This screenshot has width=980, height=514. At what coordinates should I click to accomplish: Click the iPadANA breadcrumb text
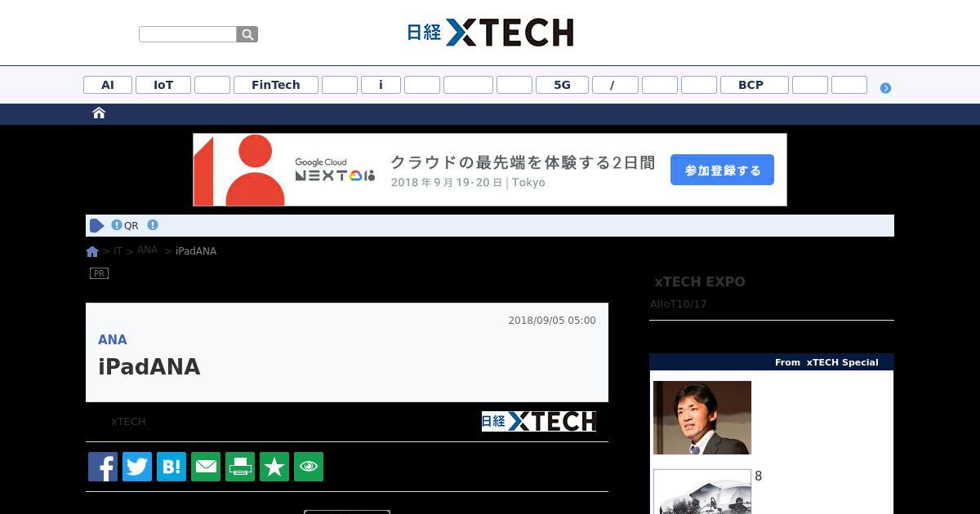click(196, 251)
